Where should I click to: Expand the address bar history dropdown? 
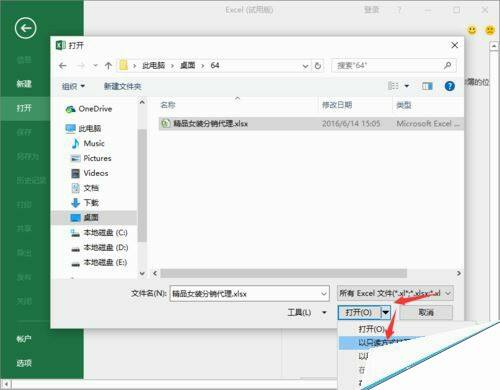tap(305, 66)
